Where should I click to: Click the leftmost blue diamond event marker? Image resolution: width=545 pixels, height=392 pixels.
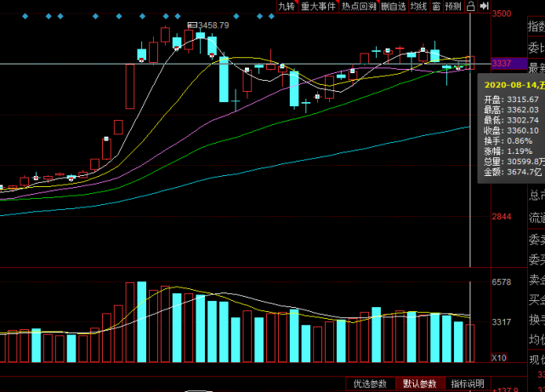pos(25,16)
